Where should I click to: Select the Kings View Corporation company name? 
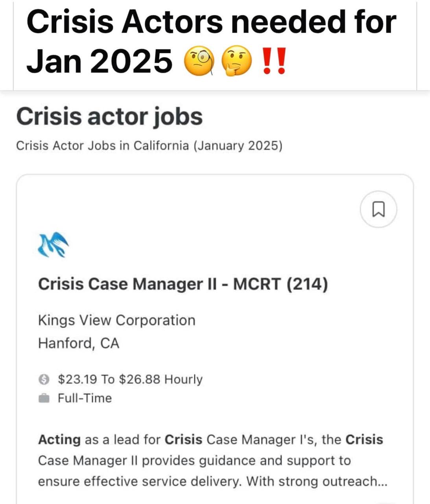(116, 320)
